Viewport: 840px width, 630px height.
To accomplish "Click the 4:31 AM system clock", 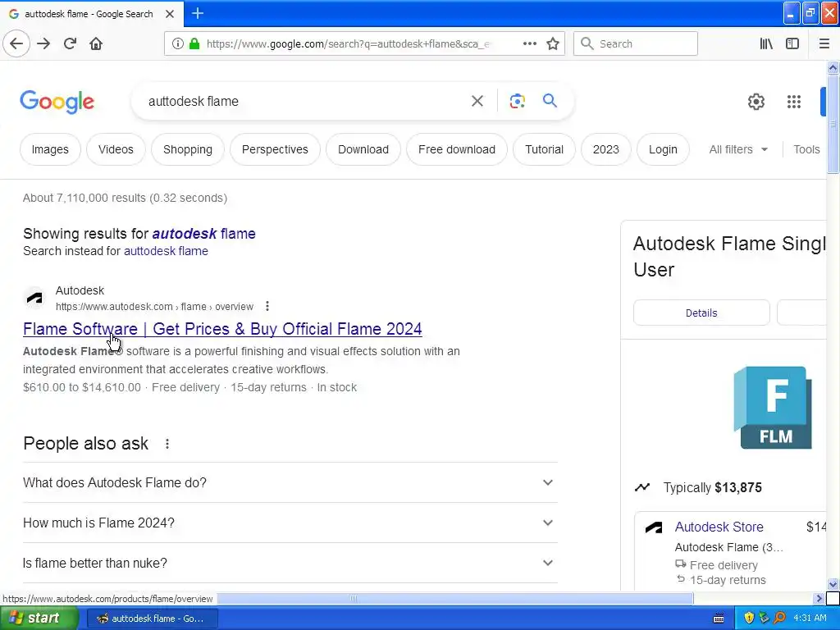I will pos(810,618).
